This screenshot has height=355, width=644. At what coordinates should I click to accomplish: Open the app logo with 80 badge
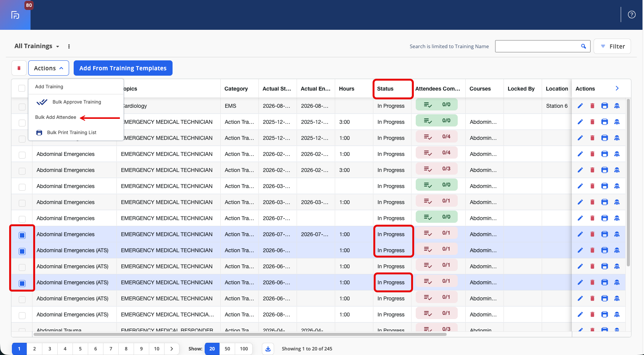pyautogui.click(x=15, y=15)
